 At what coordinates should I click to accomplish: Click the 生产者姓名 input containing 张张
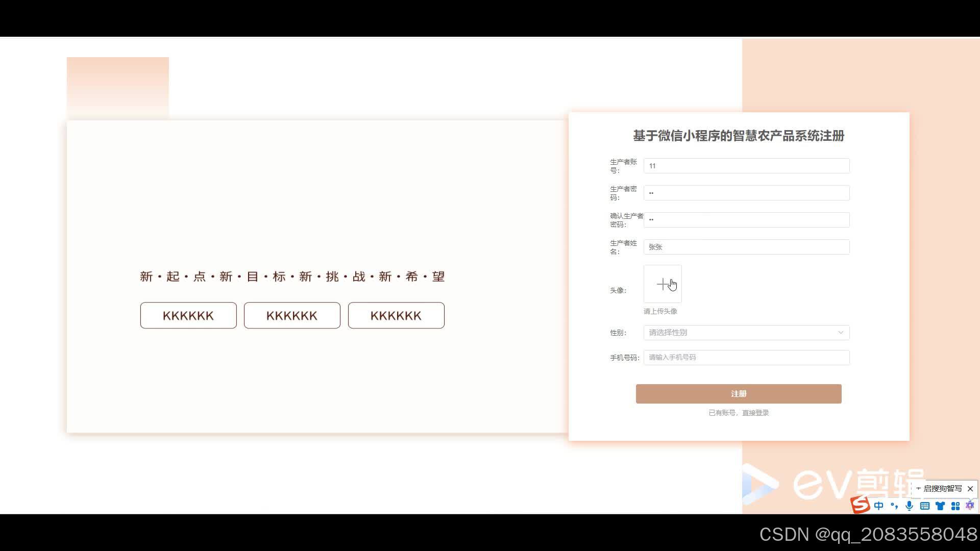746,247
